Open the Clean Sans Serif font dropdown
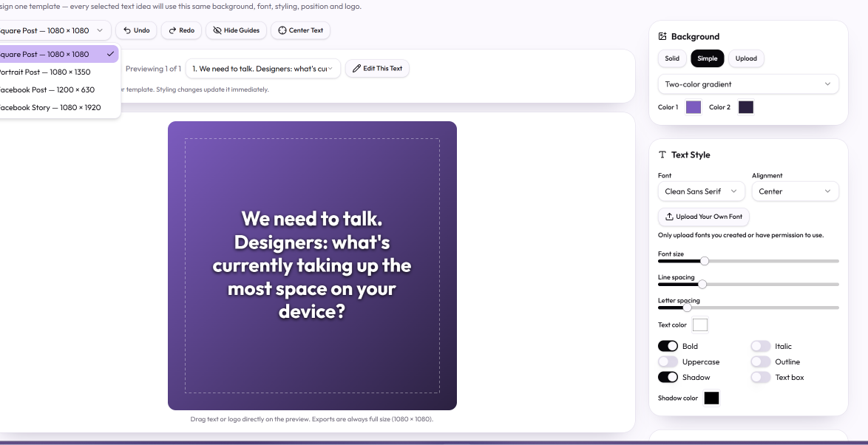Screen dimensions: 868x445 pos(702,191)
